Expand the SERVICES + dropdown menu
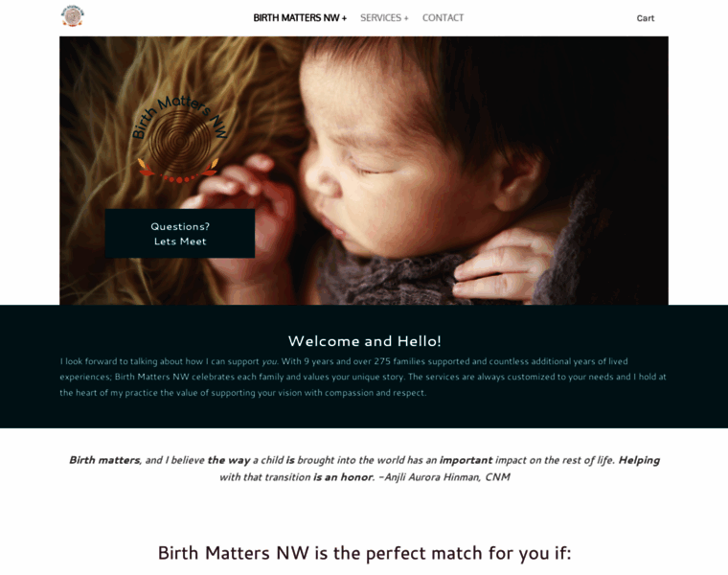This screenshot has height=575, width=728. 384,18
